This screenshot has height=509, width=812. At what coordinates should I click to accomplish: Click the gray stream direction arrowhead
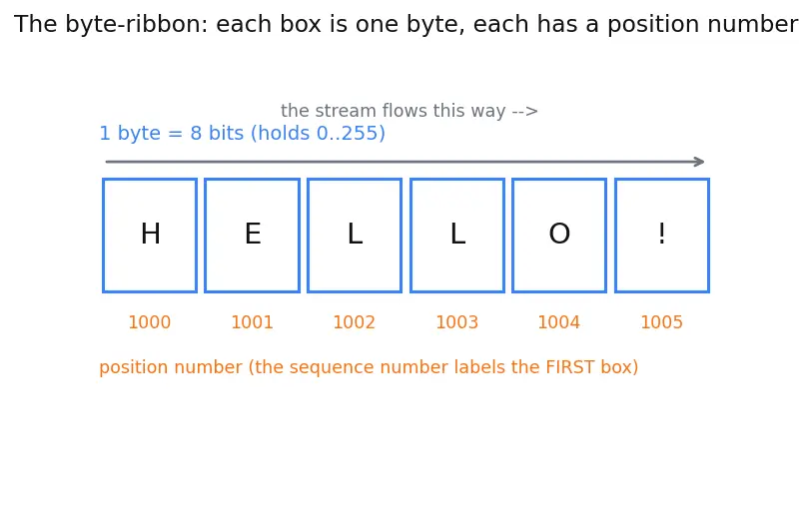699,162
